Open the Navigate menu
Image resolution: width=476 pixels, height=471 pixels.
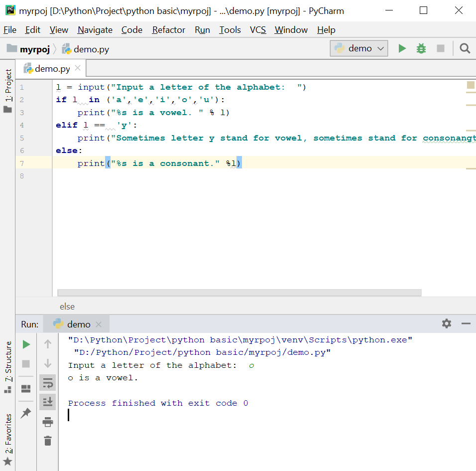coord(95,30)
